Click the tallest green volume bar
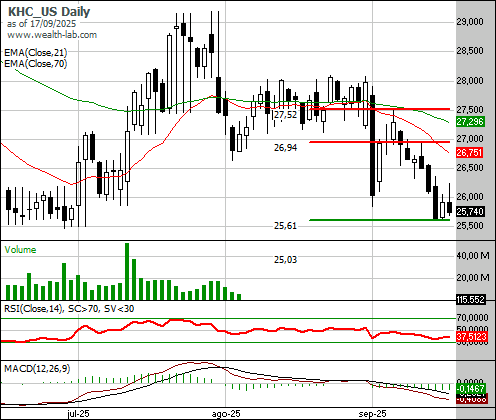Image resolution: width=496 pixels, height=420 pixels. click(127, 271)
